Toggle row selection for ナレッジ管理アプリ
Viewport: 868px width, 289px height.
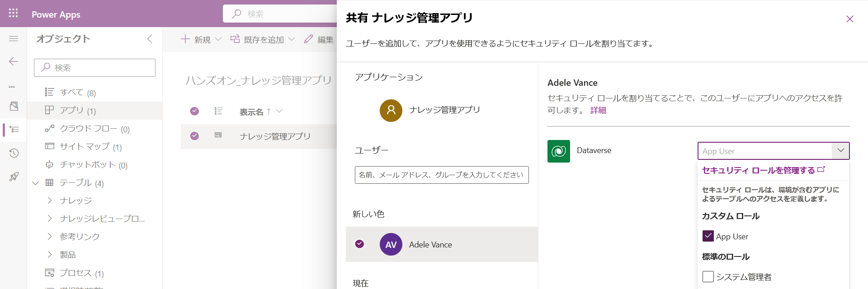tap(194, 136)
